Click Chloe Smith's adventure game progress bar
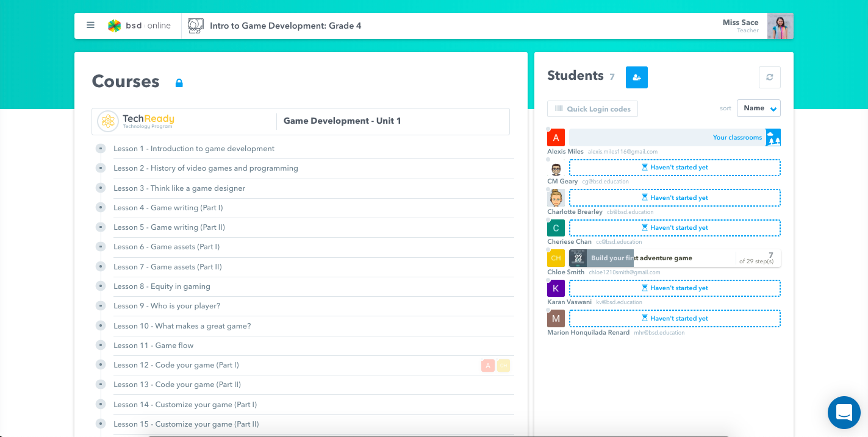This screenshot has height=437, width=868. click(674, 258)
